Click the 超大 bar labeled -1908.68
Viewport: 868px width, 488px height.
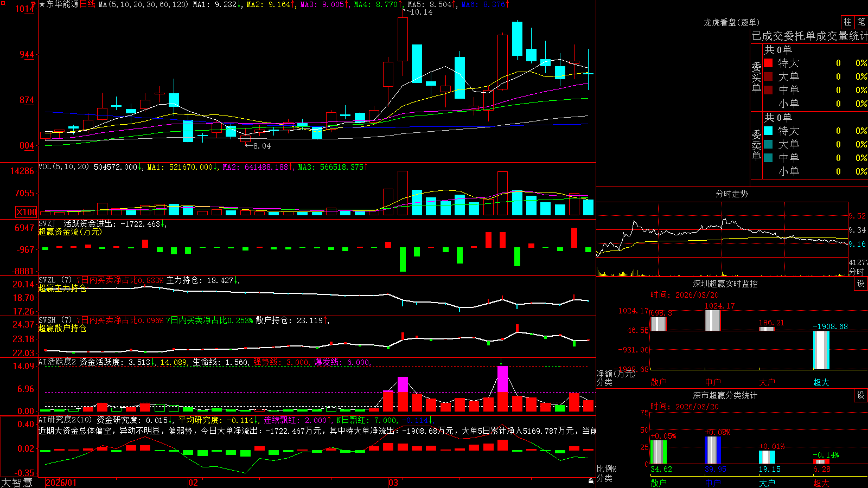pyautogui.click(x=821, y=350)
